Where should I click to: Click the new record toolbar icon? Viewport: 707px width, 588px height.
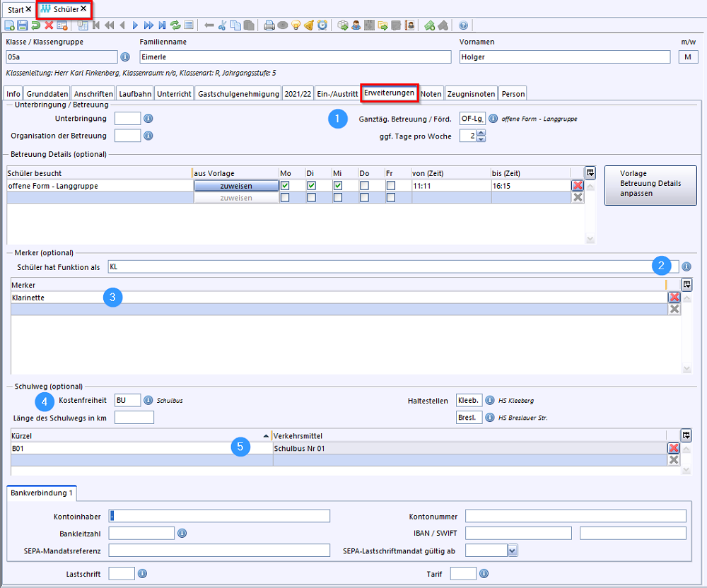click(9, 25)
